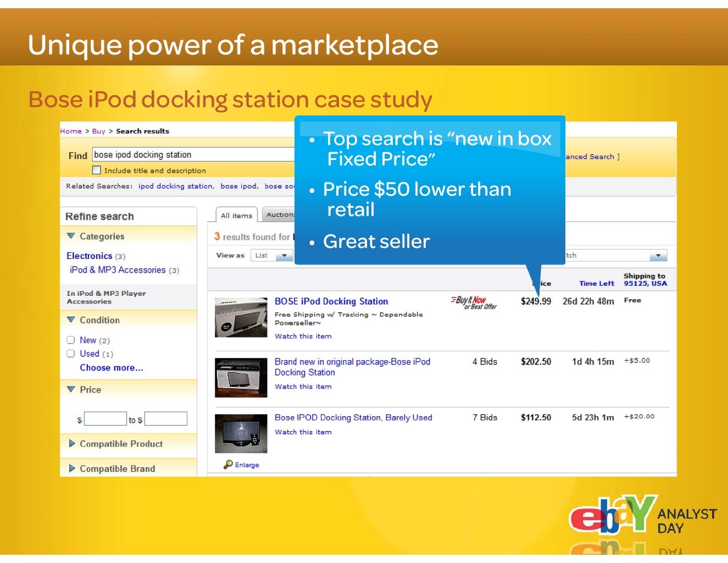The image size is (728, 563).
Task: Click the maximum price field
Action: [x=166, y=419]
